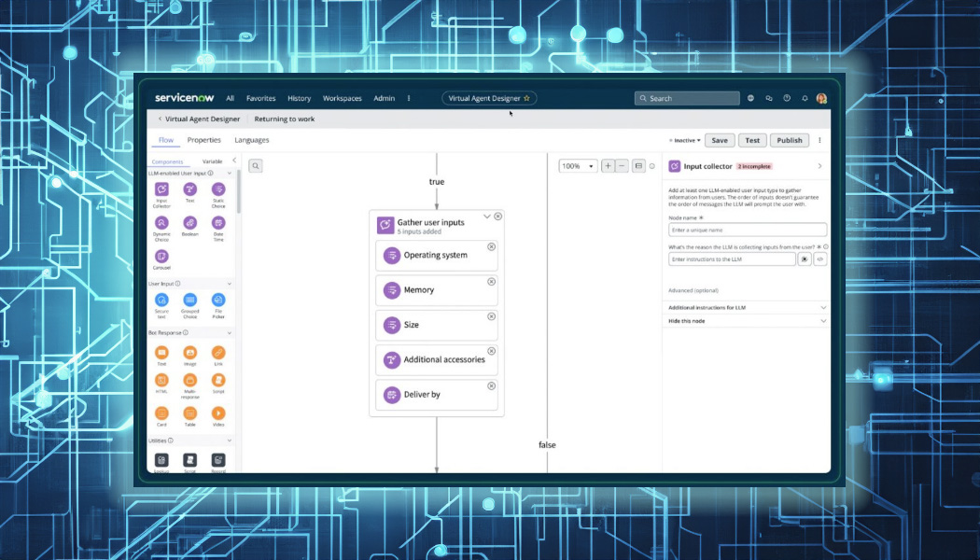
Task: Pick the Static Choice component
Action: pyautogui.click(x=217, y=189)
